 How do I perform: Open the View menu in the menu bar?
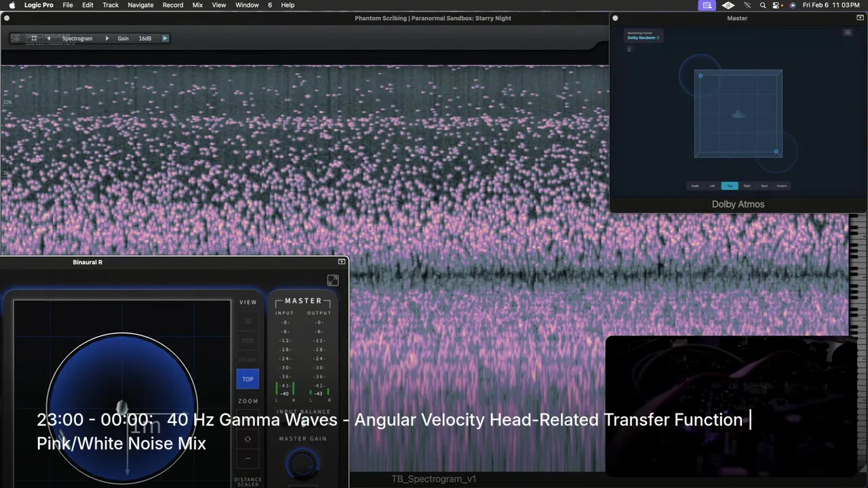click(x=219, y=5)
